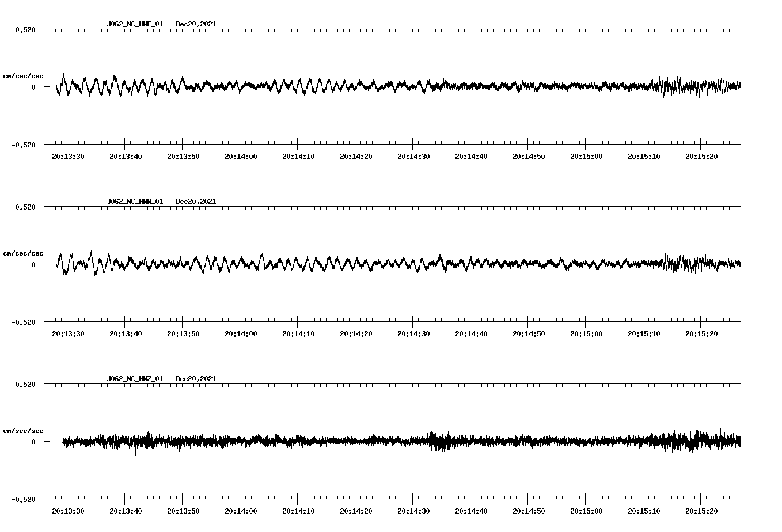Click the zero baseline label of HNE axis

pyautogui.click(x=33, y=87)
